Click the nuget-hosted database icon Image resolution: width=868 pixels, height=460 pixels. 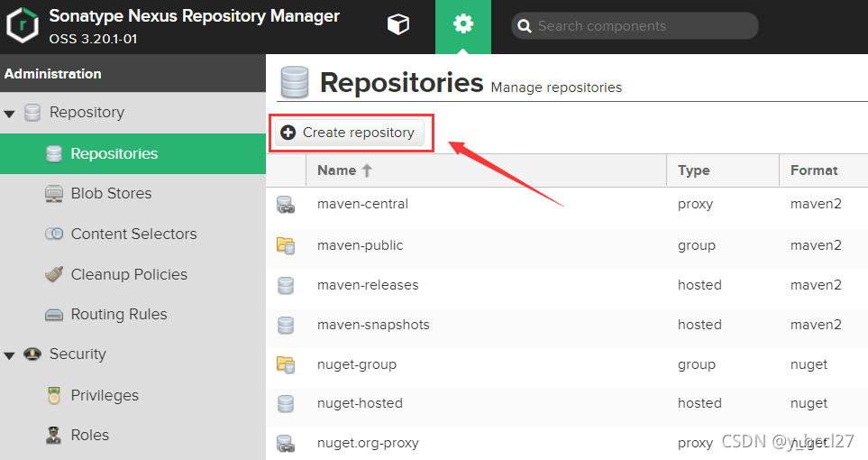pyautogui.click(x=286, y=403)
